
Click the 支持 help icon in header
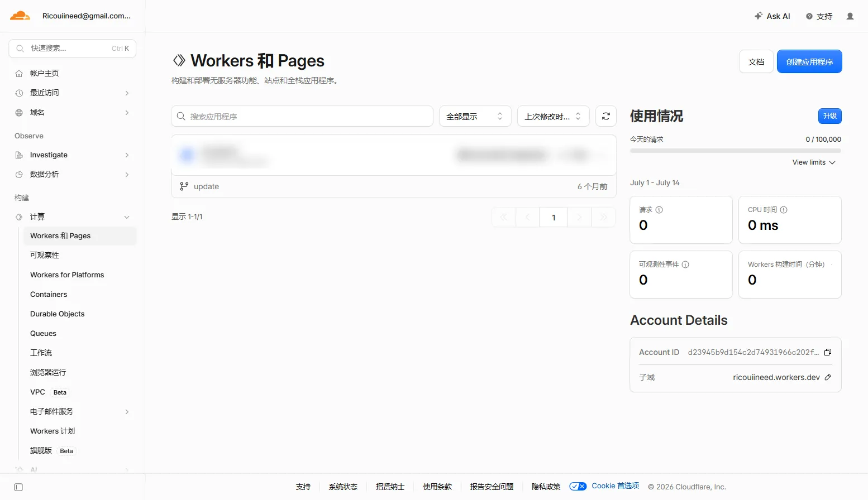809,16
